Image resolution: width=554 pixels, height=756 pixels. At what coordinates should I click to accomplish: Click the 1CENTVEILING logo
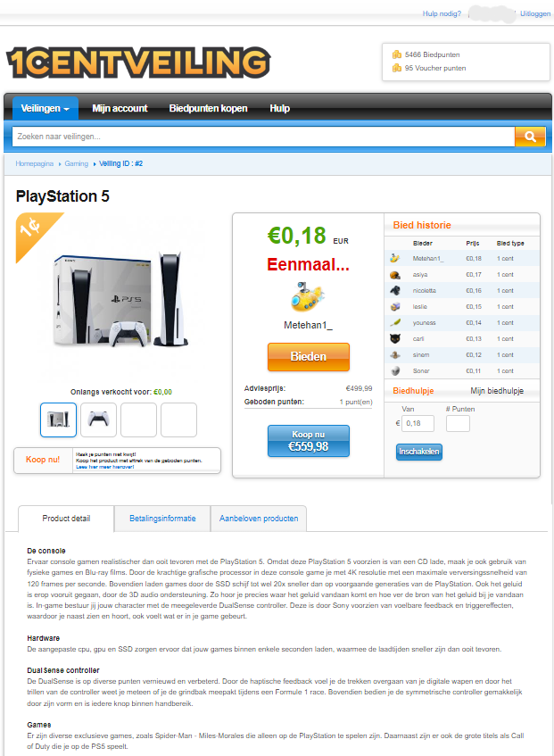click(x=138, y=62)
